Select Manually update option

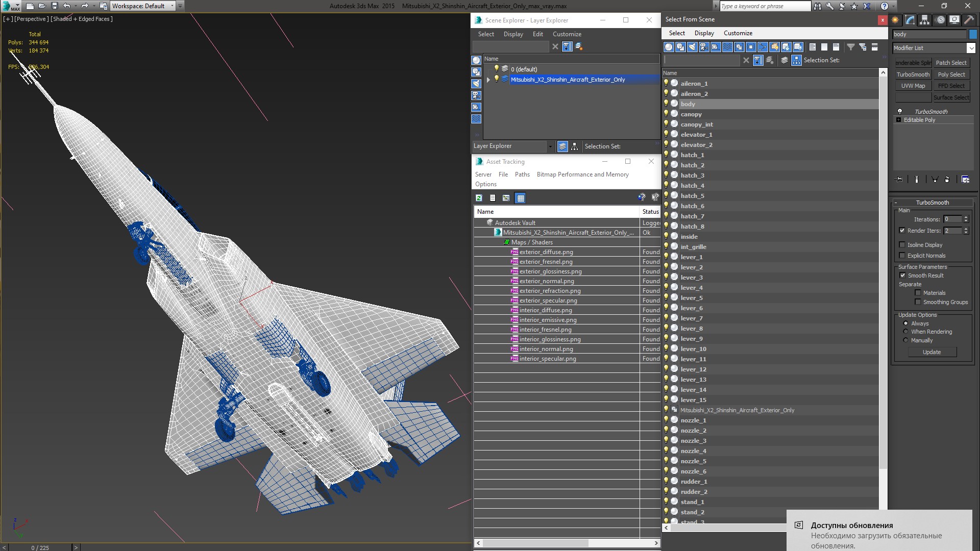(906, 340)
